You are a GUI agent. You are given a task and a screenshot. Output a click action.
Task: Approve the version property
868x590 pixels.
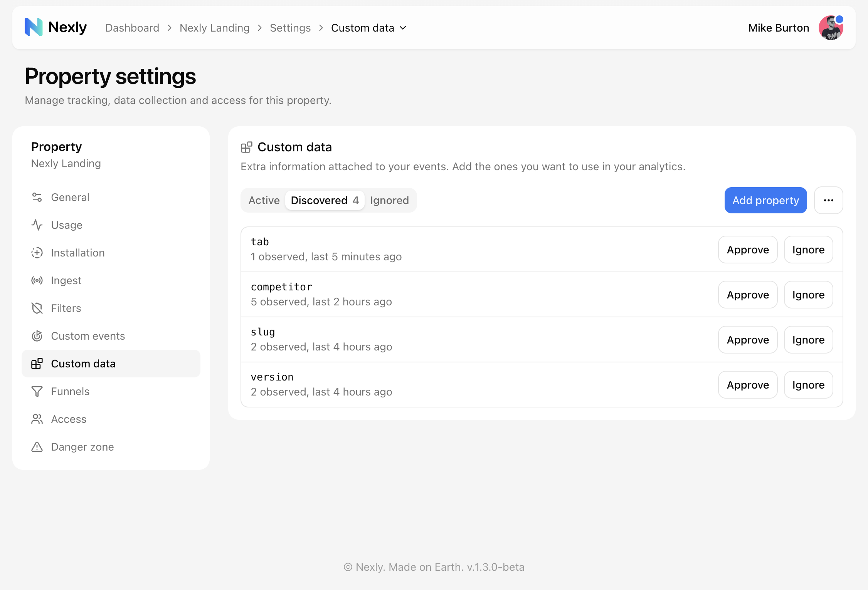pyautogui.click(x=748, y=385)
